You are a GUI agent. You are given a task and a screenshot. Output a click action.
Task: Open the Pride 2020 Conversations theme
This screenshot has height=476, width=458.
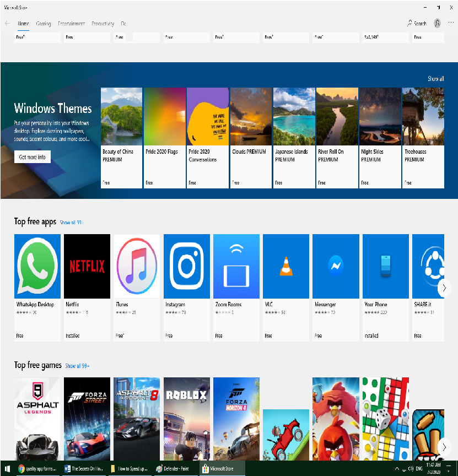pos(208,138)
